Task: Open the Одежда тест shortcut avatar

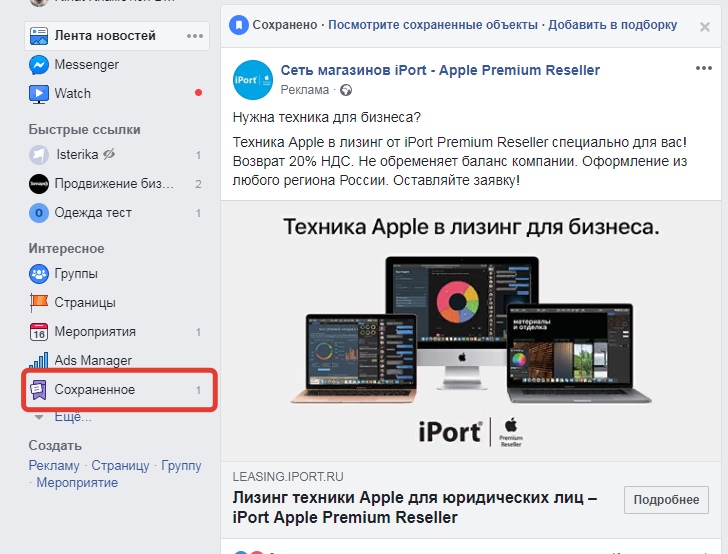Action: click(x=39, y=213)
